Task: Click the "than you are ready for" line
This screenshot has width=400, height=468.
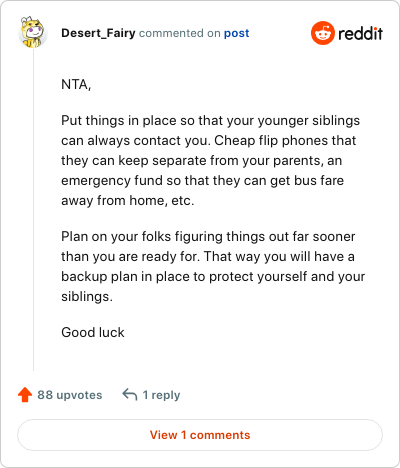Action: 208,256
